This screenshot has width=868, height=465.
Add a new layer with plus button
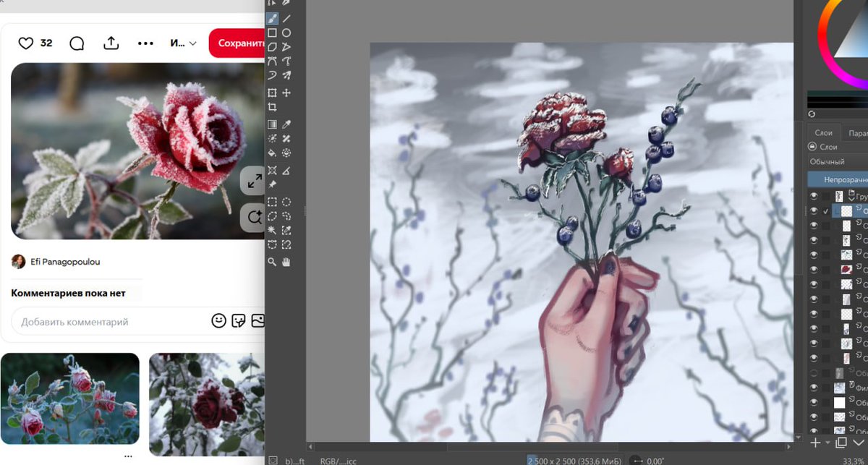point(815,442)
